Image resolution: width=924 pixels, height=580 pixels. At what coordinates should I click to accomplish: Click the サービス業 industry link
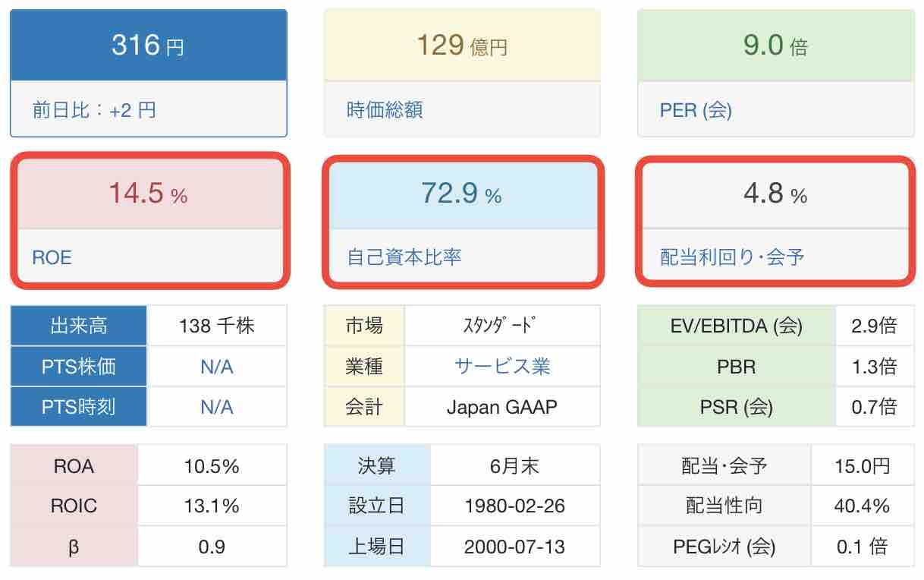coord(502,366)
